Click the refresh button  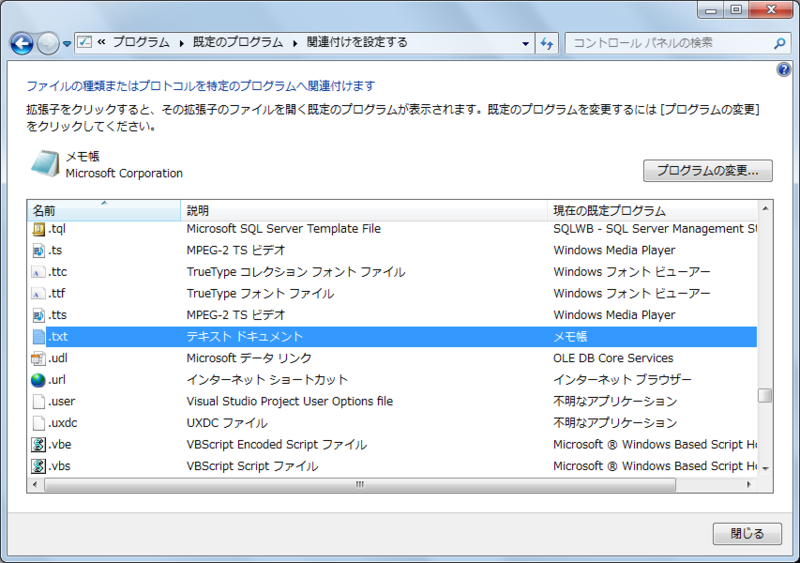547,43
